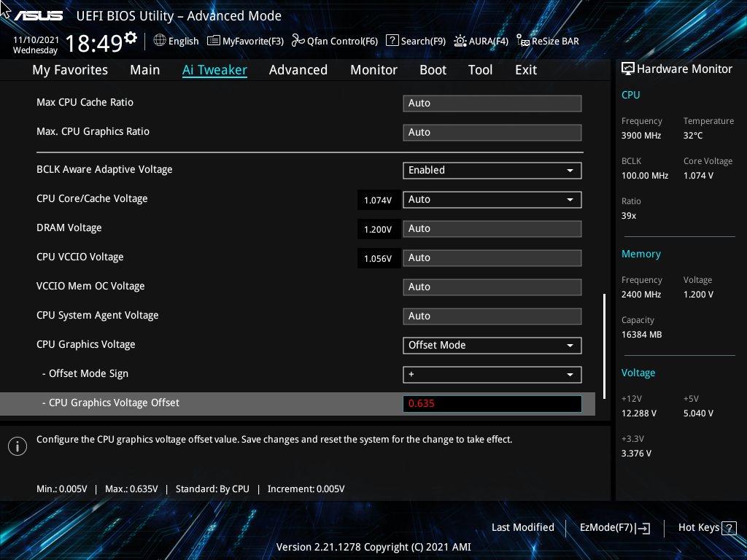
Task: Expand CPU Core/Cache Voltage dropdown
Action: 492,200
